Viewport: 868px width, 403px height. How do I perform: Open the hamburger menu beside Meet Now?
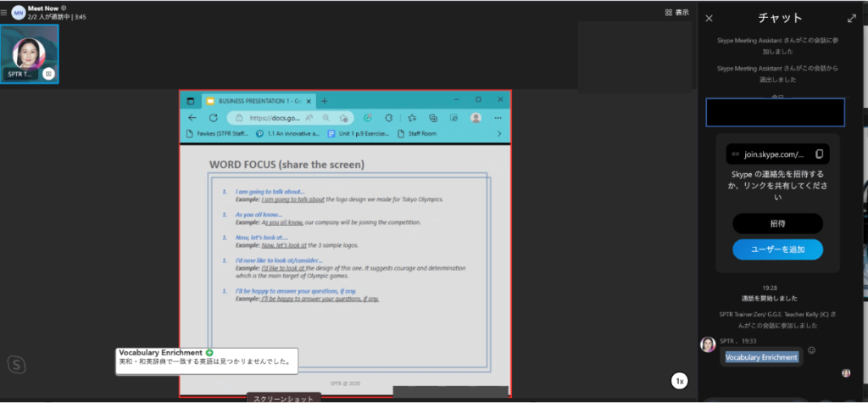4,12
